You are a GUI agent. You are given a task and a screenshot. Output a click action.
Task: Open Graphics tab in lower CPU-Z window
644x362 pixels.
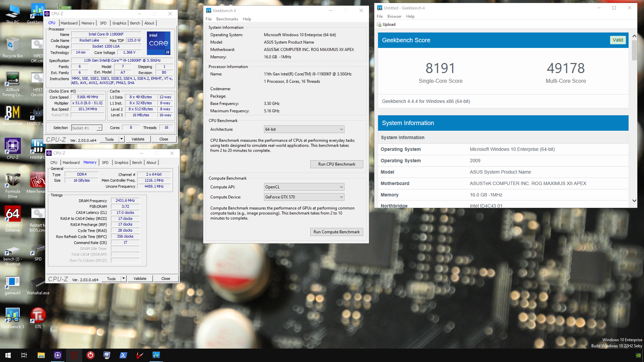(121, 163)
